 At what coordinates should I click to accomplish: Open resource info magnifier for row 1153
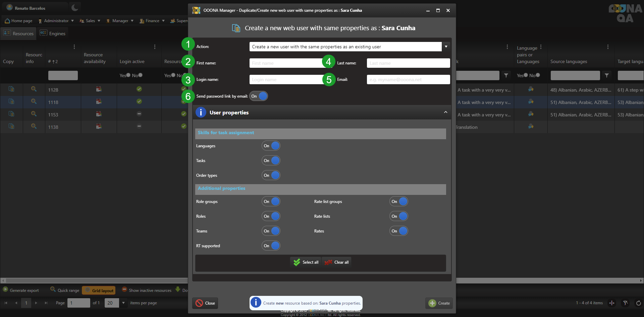click(x=34, y=114)
